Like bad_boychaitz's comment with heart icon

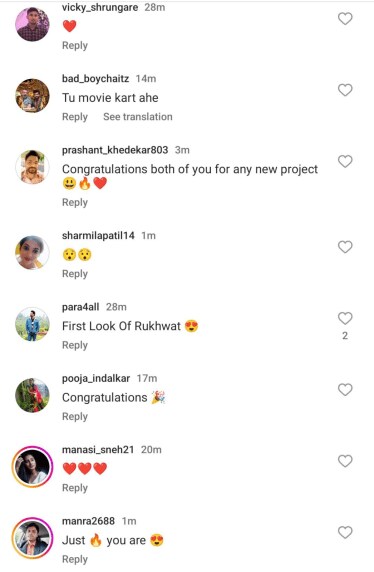tap(345, 90)
